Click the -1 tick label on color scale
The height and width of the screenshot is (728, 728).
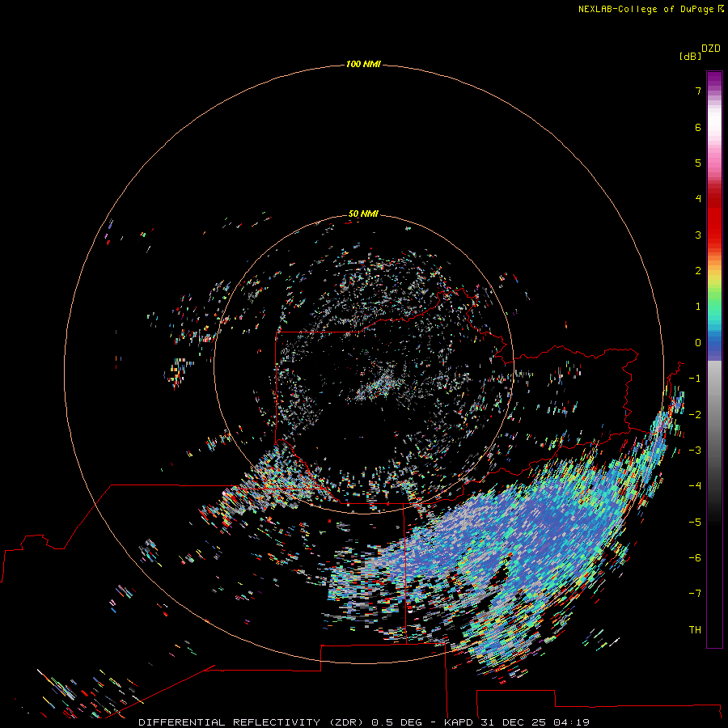coord(695,379)
